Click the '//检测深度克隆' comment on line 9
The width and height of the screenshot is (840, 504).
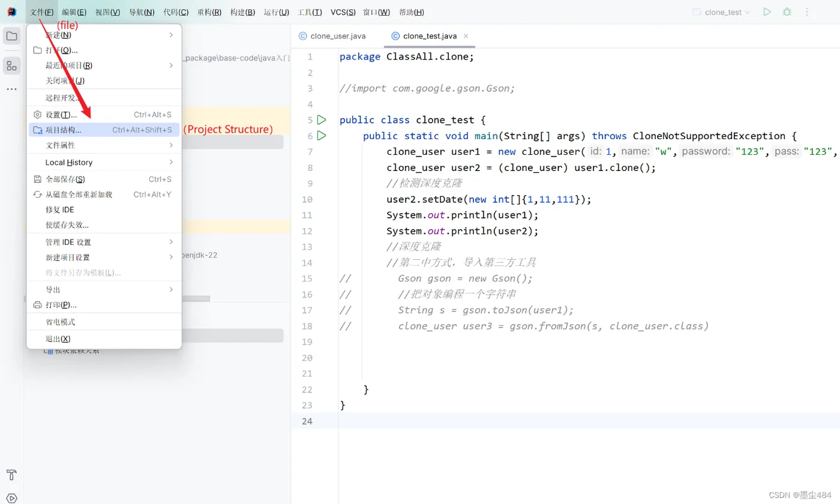click(x=424, y=183)
